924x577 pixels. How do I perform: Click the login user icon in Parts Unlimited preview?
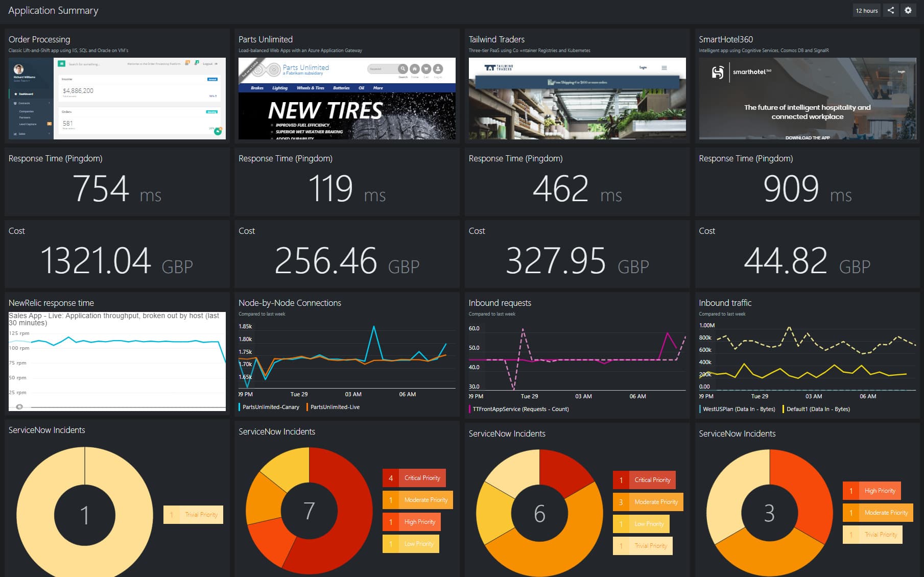[x=438, y=68]
